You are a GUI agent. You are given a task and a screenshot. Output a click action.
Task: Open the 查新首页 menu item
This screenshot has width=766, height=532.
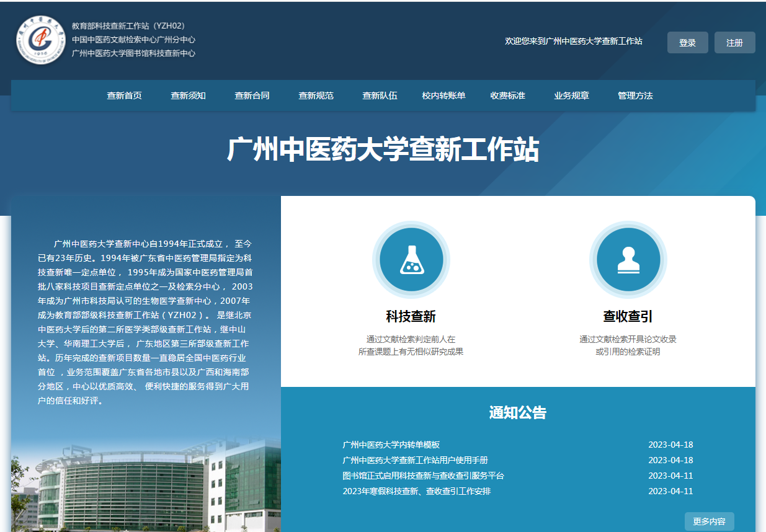click(x=125, y=95)
